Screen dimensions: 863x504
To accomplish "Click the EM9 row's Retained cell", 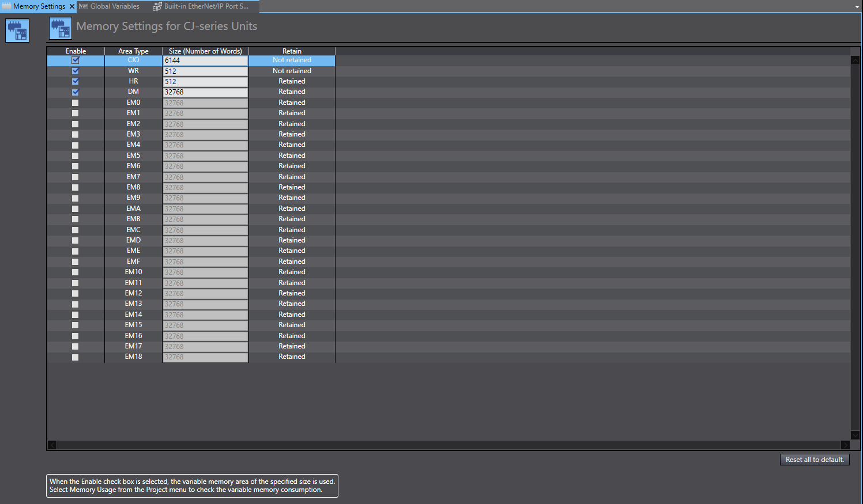I will click(292, 198).
